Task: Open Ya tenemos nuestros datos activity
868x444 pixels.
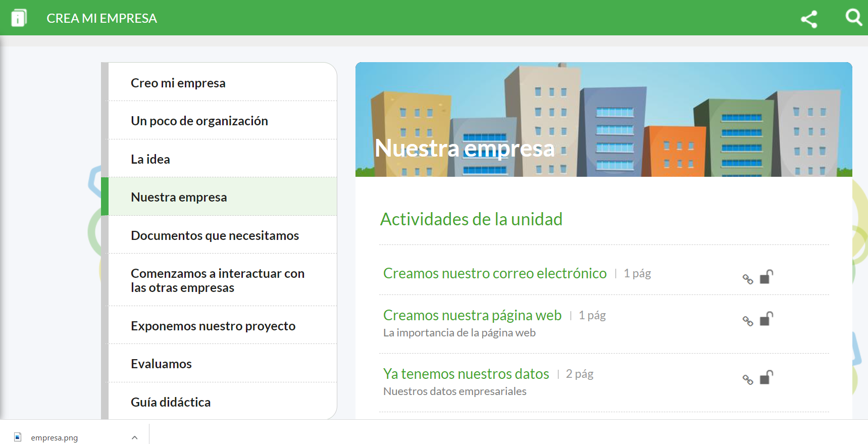Action: tap(466, 374)
